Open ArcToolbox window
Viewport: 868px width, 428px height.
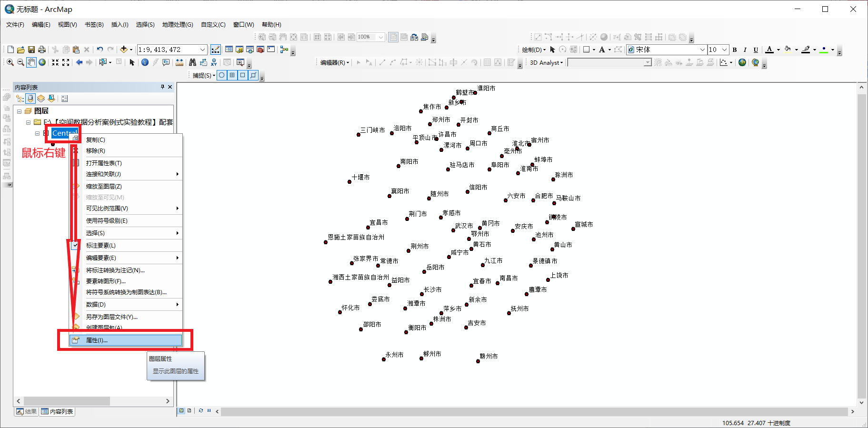(260, 50)
